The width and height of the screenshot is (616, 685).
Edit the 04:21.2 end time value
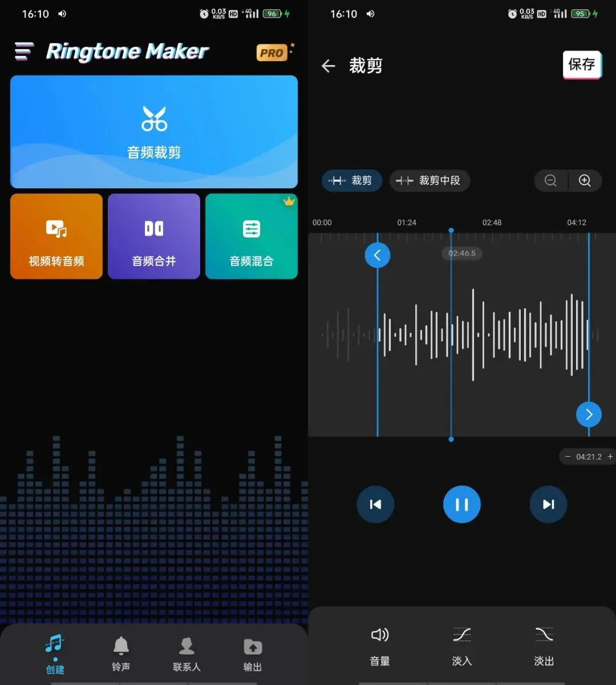[x=589, y=457]
